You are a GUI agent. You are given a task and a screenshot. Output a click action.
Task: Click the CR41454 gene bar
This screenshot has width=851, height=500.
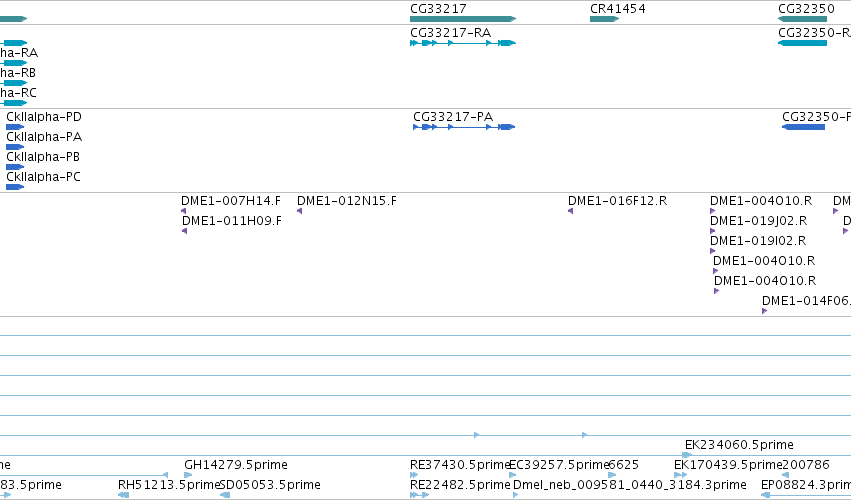click(604, 19)
